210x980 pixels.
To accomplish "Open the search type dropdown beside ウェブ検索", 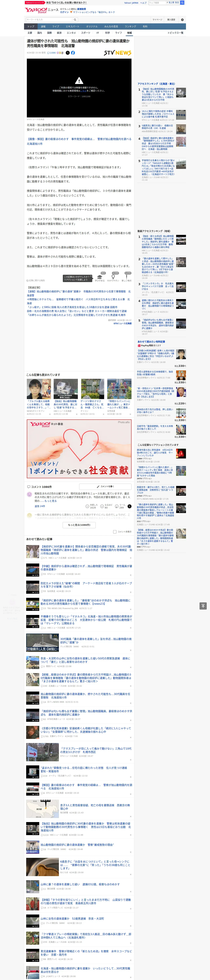I will coord(173,3).
